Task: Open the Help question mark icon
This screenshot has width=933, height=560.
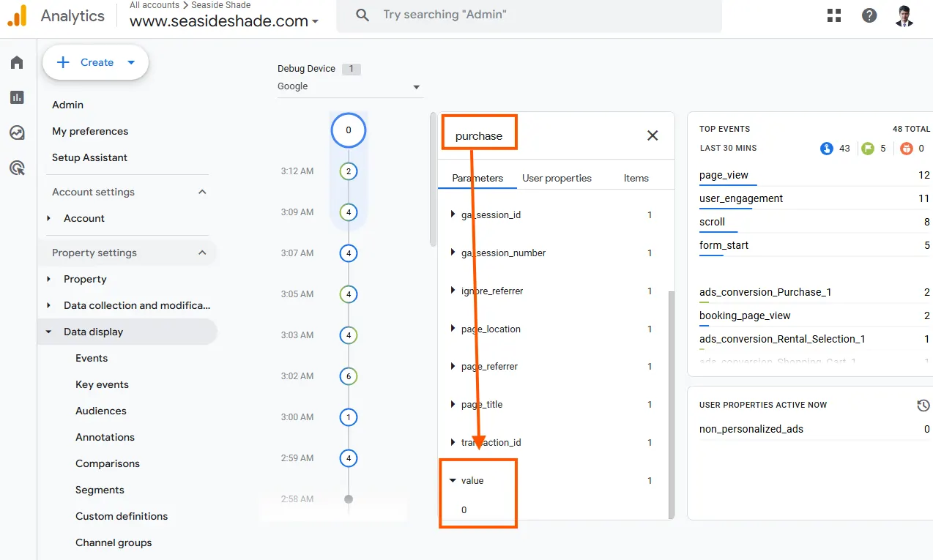Action: [869, 15]
